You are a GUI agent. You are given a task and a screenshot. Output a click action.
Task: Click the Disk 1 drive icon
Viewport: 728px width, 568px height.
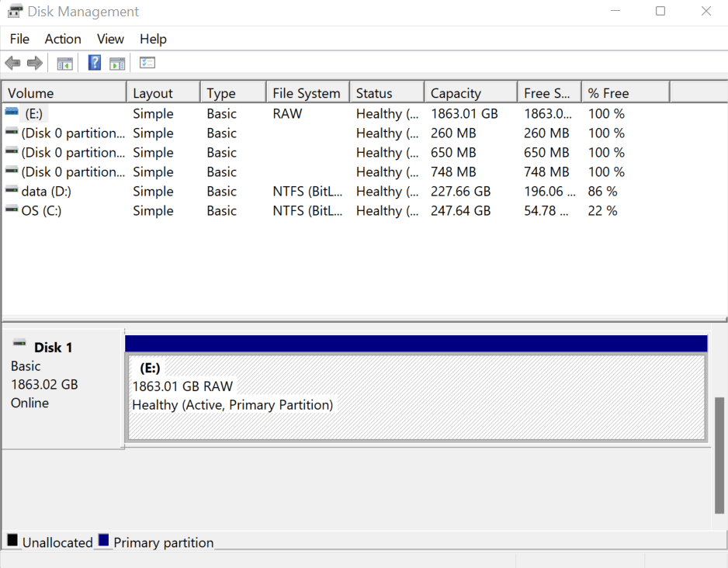tap(19, 344)
